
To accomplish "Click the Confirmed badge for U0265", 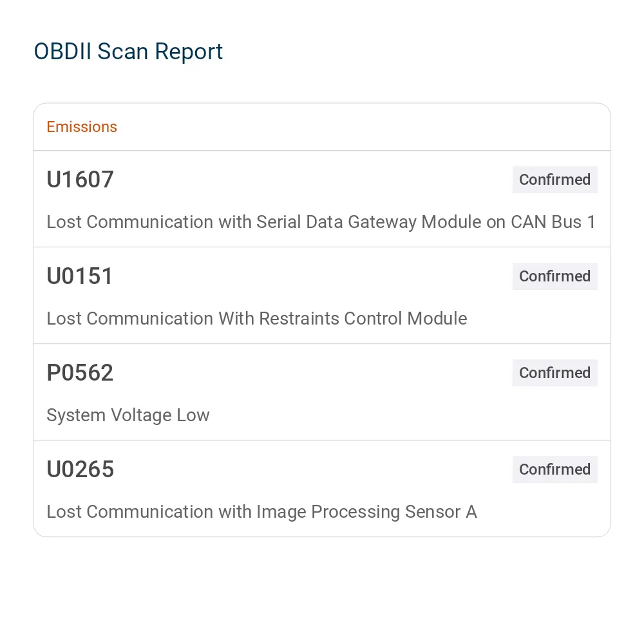I will tap(554, 469).
